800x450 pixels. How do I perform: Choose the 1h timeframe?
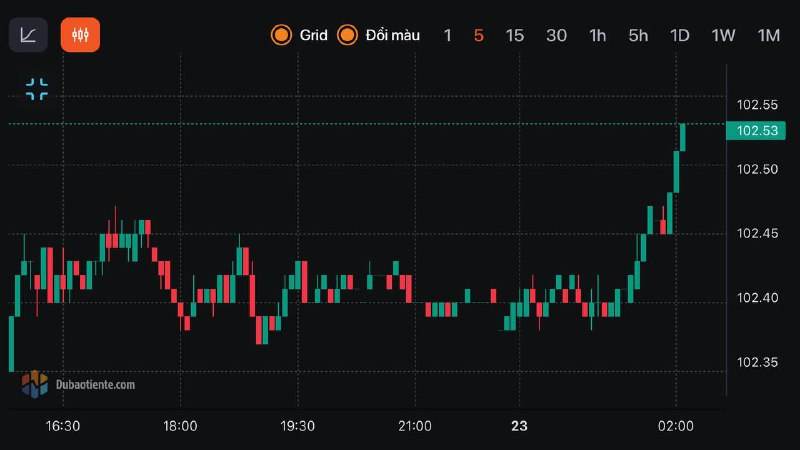[x=598, y=35]
